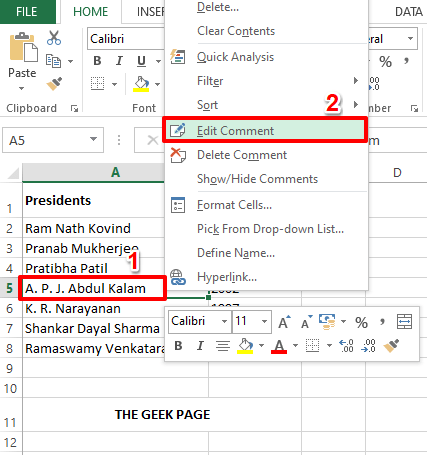Image resolution: width=427 pixels, height=455 pixels.
Task: Click the Copy icon in Clipboard group
Action: pos(53,61)
